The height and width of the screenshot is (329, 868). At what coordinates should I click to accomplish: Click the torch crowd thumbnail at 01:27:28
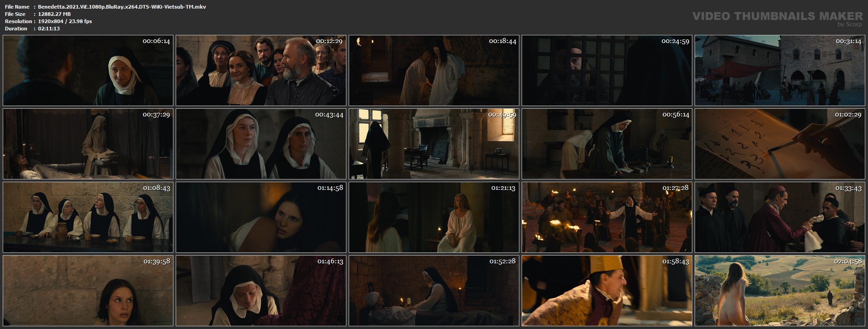point(607,217)
